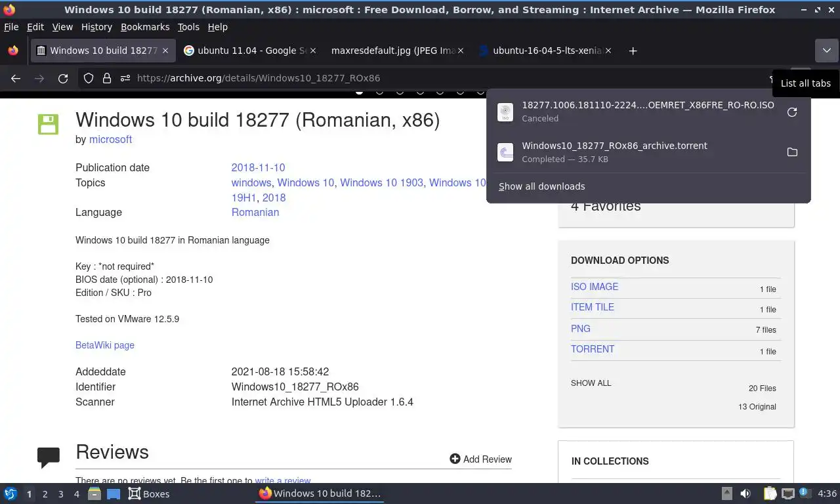This screenshot has height=504, width=840.
Task: Click the 19H1 topic link
Action: pos(243,198)
